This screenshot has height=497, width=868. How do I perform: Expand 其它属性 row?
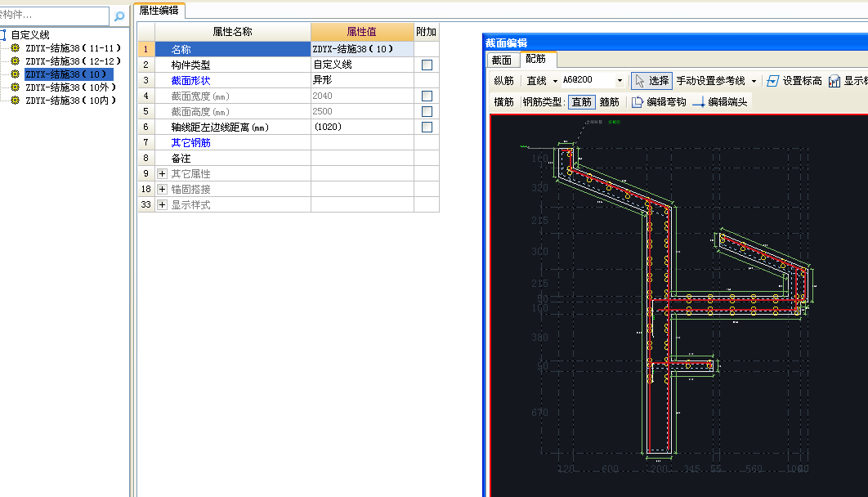pos(162,174)
